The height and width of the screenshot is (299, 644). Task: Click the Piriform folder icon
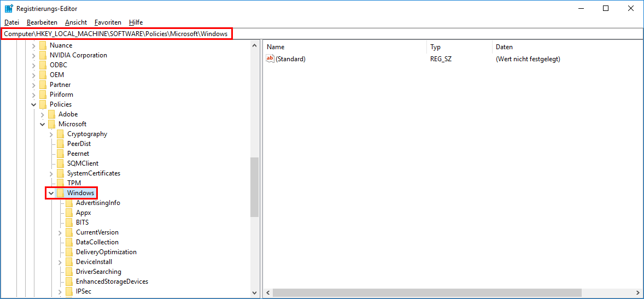(43, 95)
